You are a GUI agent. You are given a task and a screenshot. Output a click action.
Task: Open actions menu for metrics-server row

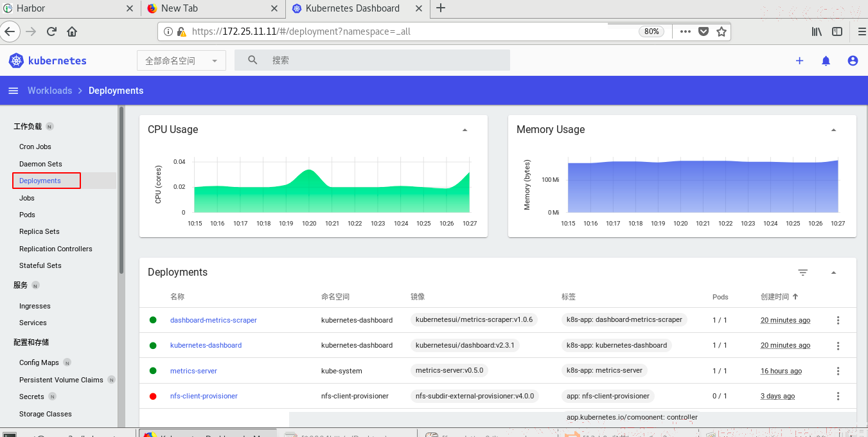(838, 371)
